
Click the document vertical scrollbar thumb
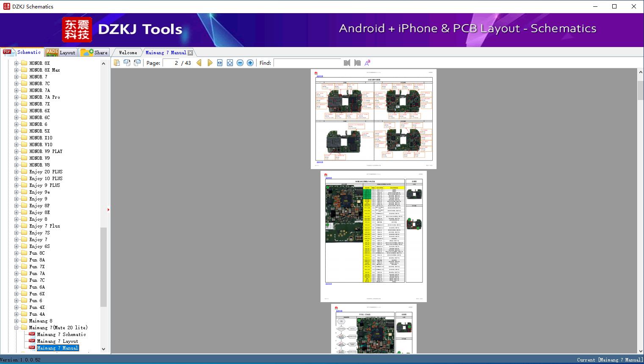tap(641, 90)
